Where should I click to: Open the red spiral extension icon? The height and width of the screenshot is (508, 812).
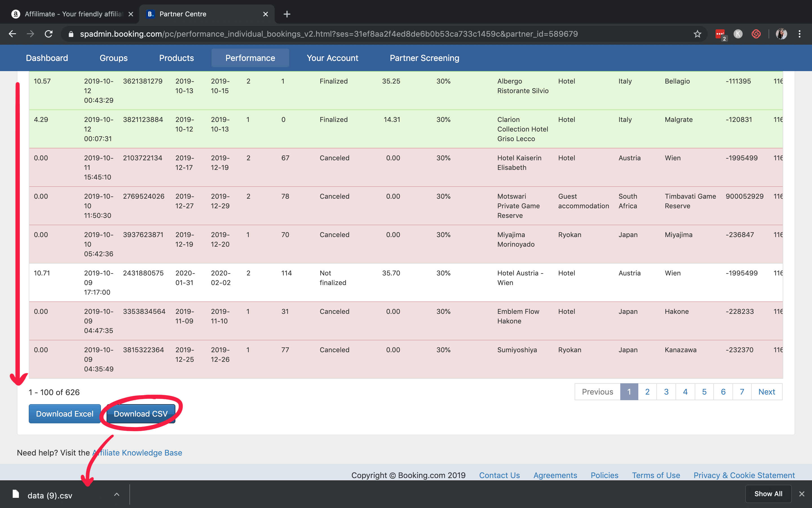pyautogui.click(x=756, y=34)
